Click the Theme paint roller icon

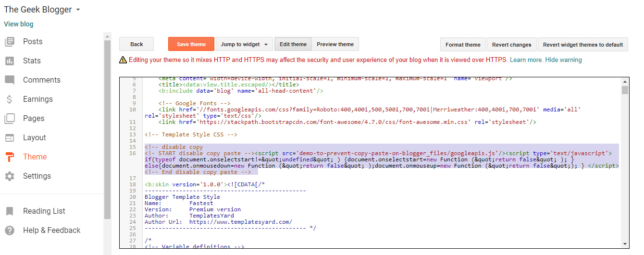10,157
